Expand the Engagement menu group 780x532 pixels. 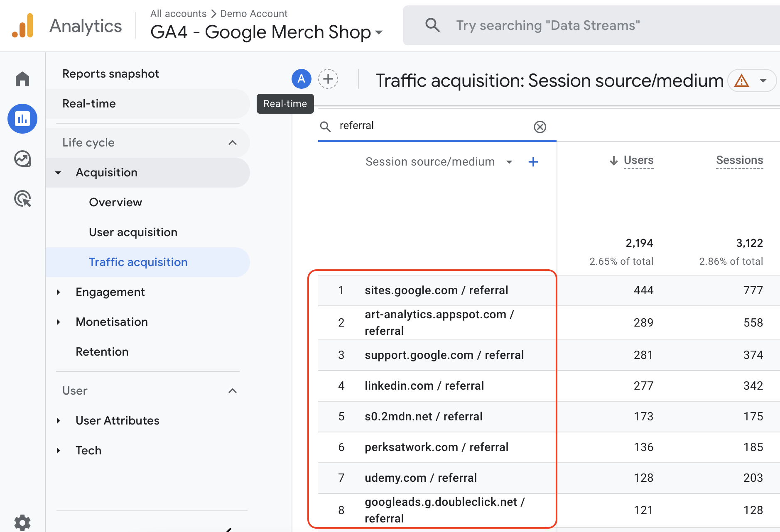58,292
